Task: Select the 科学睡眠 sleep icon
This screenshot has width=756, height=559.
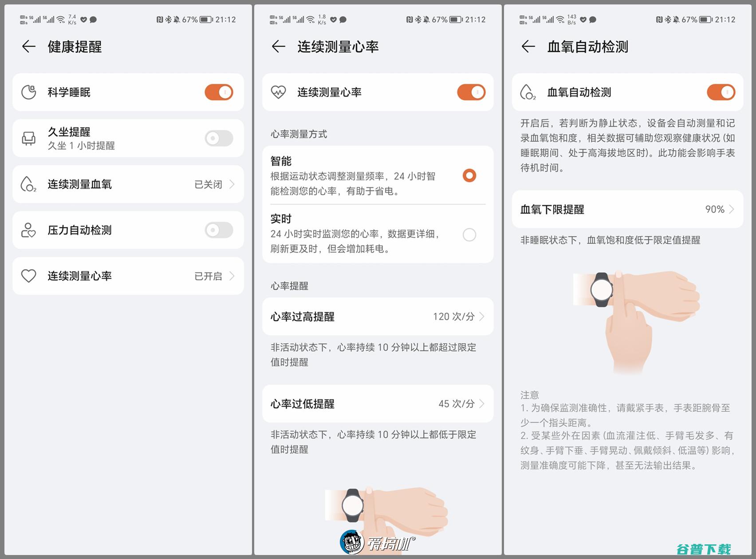Action: (28, 92)
